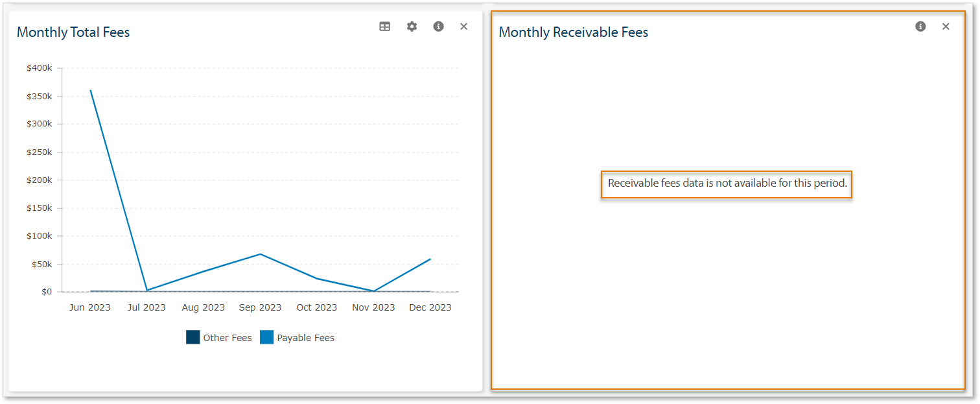Click the $400k y-axis label
980x404 pixels.
click(39, 68)
